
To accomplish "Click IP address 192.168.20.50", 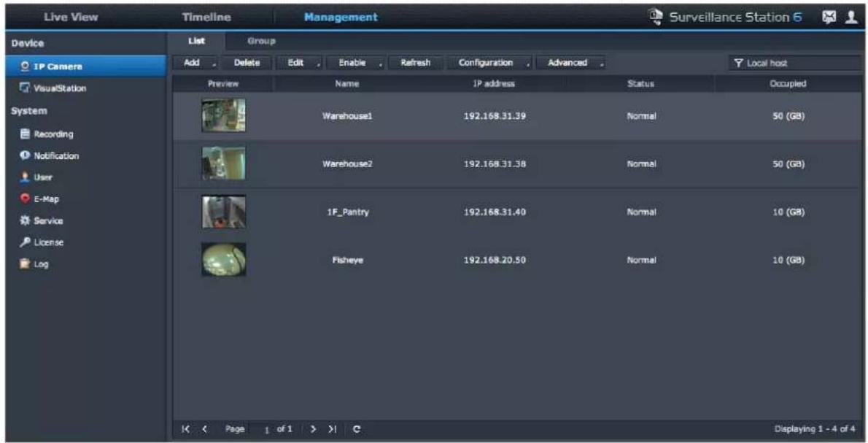I will tap(495, 261).
